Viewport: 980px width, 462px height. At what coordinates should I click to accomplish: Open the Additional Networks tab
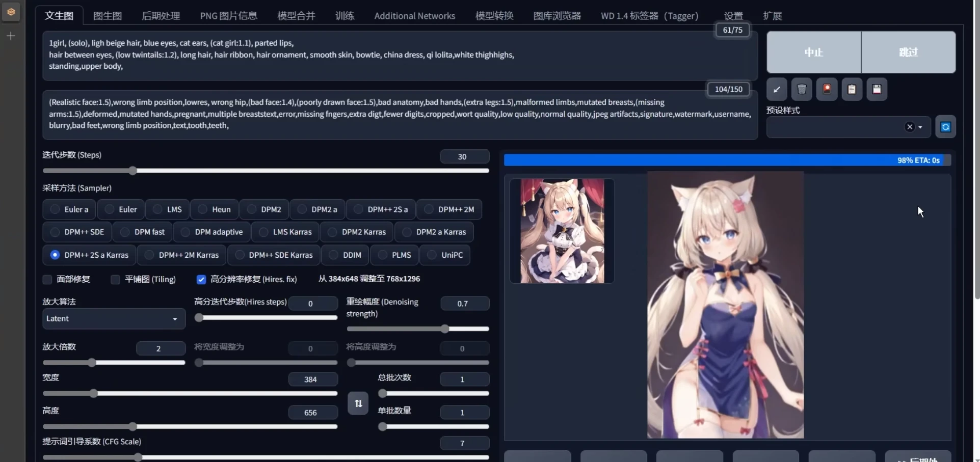pyautogui.click(x=415, y=15)
